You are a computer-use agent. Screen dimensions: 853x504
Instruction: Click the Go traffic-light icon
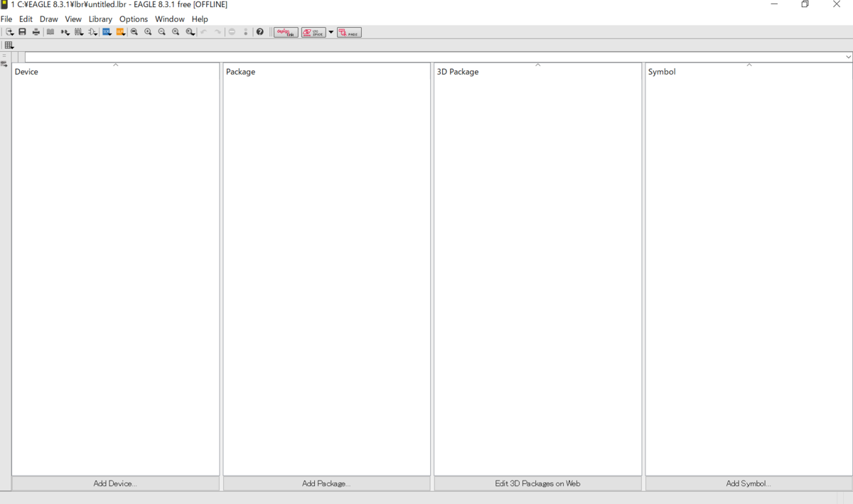[x=246, y=32]
